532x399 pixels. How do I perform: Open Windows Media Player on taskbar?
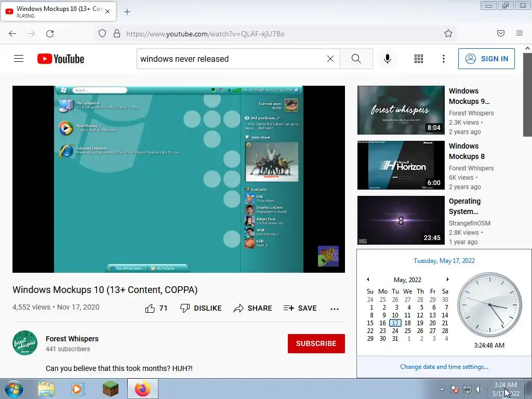click(78, 389)
